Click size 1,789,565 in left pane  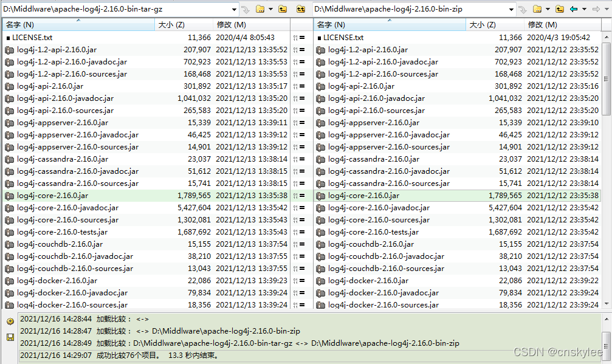194,196
